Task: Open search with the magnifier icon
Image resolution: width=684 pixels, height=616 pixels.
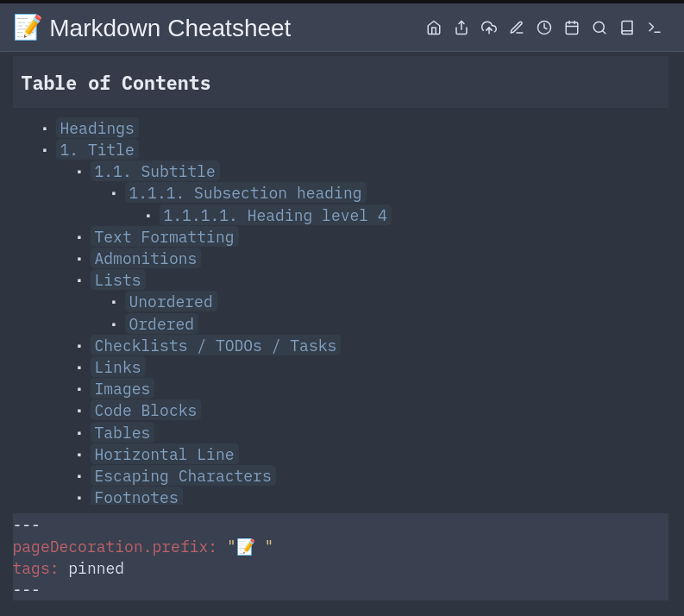Action: pyautogui.click(x=599, y=28)
